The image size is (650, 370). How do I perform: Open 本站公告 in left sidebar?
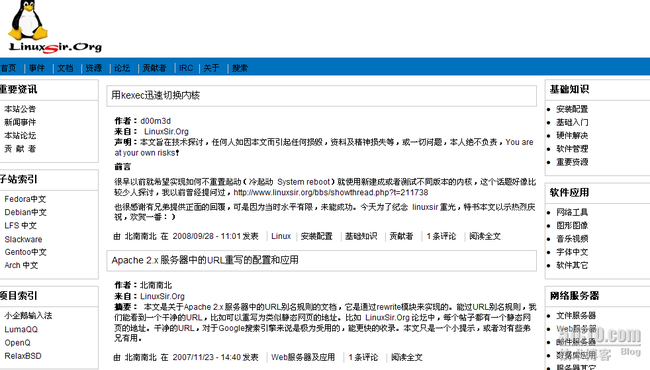20,109
